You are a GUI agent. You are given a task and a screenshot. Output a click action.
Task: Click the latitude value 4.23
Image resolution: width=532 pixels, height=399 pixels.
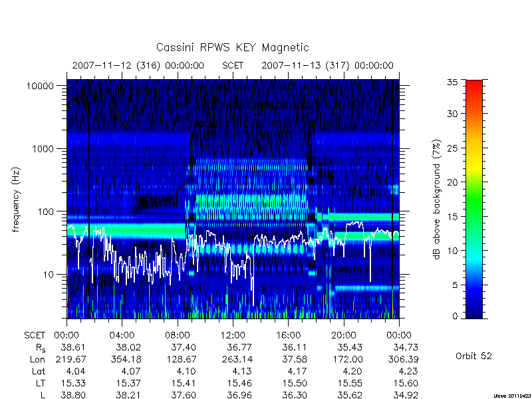point(408,371)
